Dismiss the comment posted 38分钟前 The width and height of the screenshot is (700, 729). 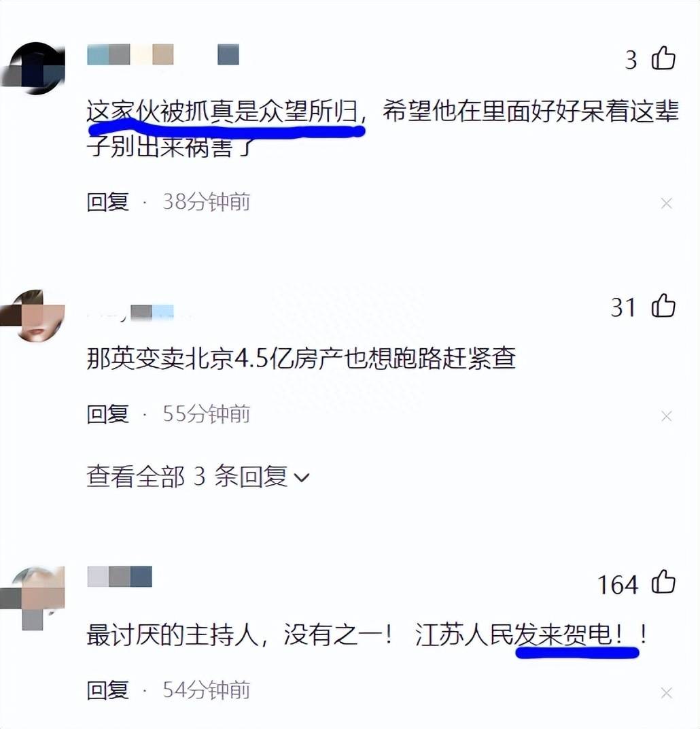pos(667,203)
